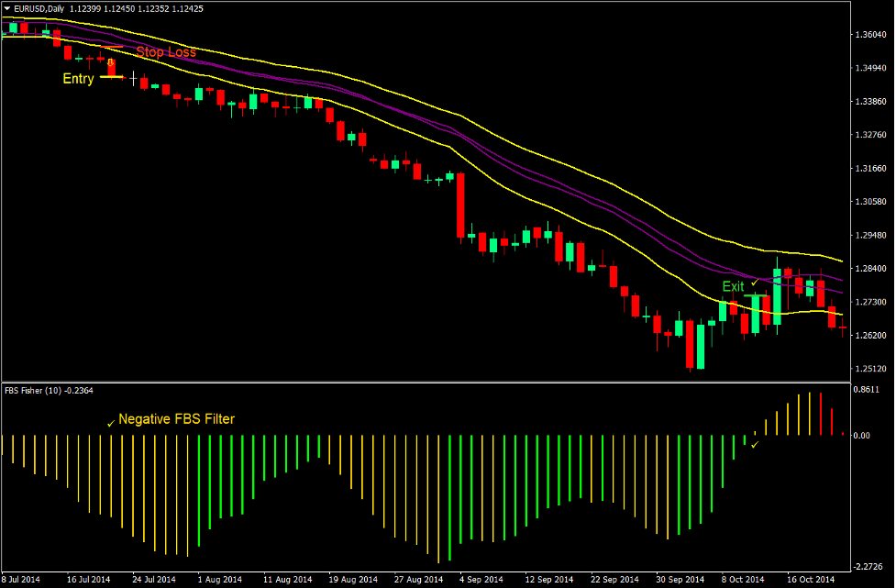
Task: Click the yellow checkmark beside the Exit label
Action: 755,283
